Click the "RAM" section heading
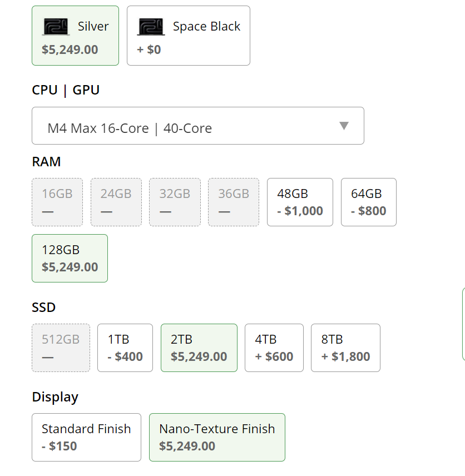Screen dimensions: 465x476 47,162
